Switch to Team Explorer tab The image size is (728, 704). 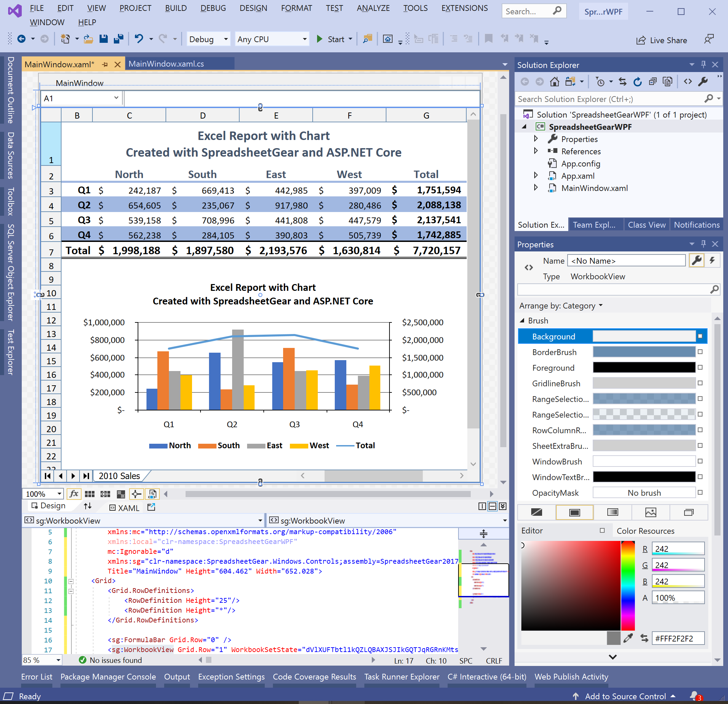pyautogui.click(x=594, y=225)
